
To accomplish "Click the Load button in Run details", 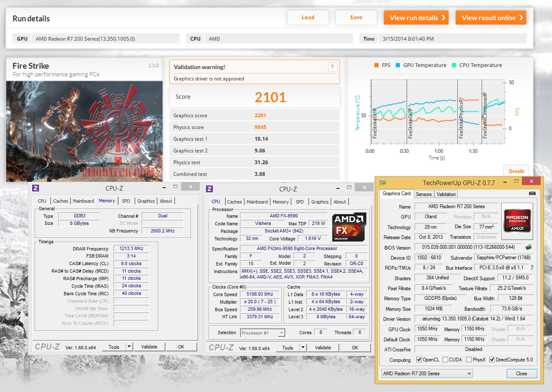I will pos(308,18).
